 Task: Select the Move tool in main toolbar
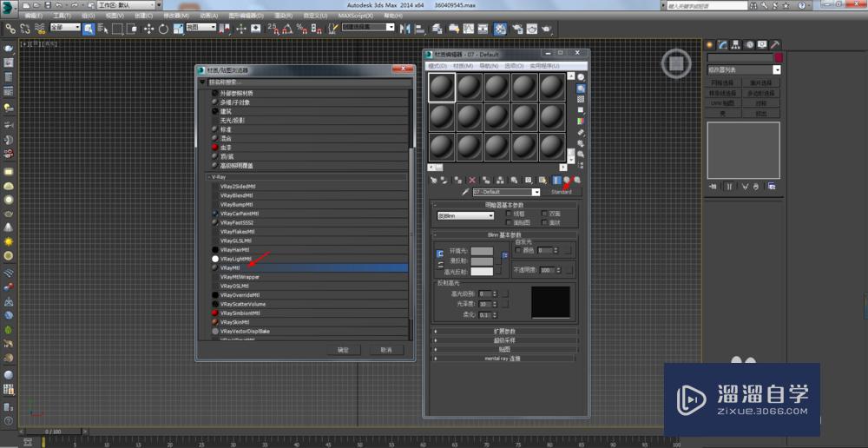coord(149,28)
